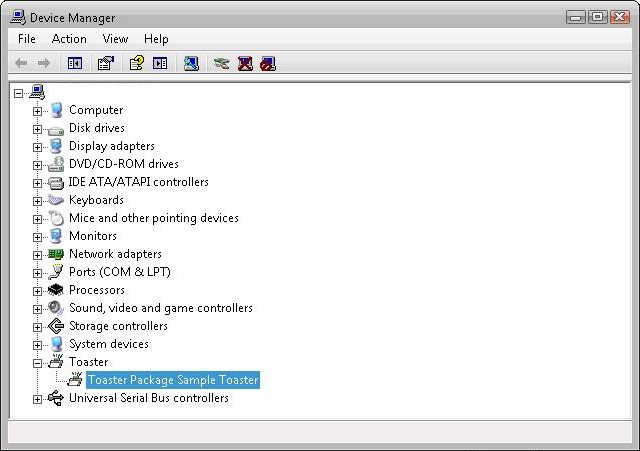
Task: Click Scan for hardware changes icon
Action: coord(191,63)
